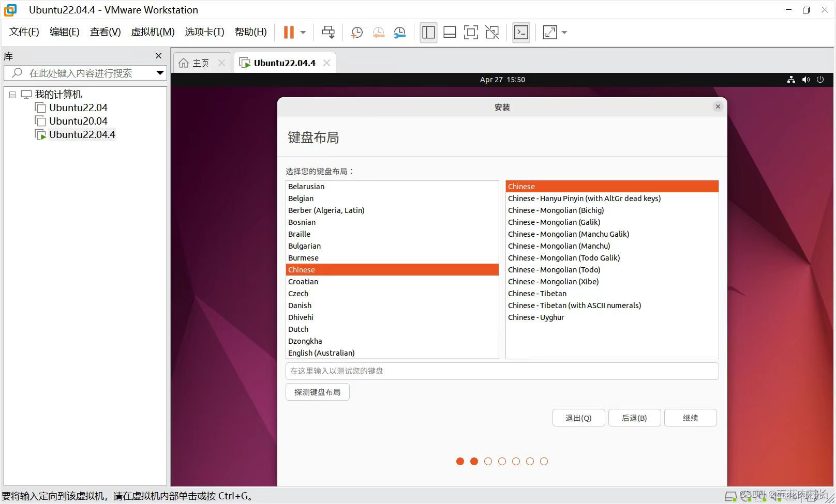Select the Ubuntu20.04 virtual machine
Image resolution: width=836 pixels, height=504 pixels.
(x=78, y=121)
